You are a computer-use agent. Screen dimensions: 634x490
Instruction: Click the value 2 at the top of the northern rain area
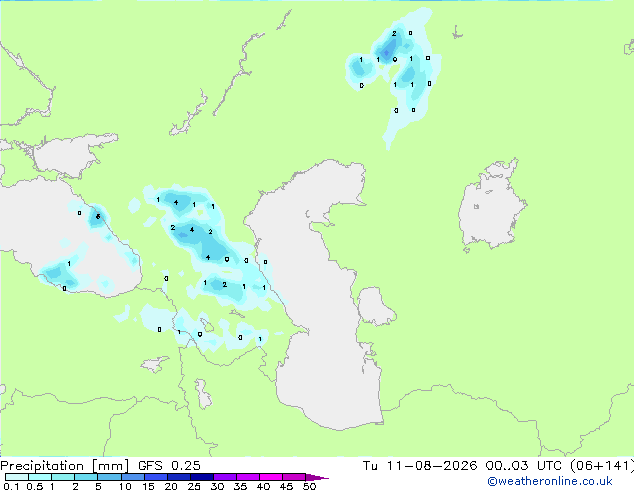[394, 34]
